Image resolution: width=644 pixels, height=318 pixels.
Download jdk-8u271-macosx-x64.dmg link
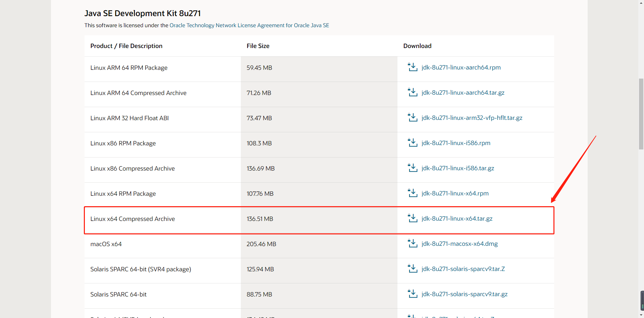click(x=460, y=244)
